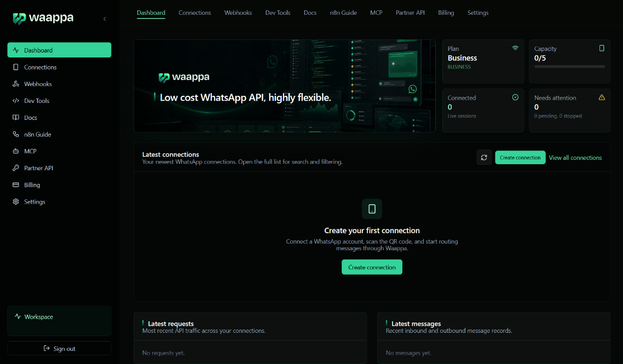Refresh the latest connections list

(484, 157)
